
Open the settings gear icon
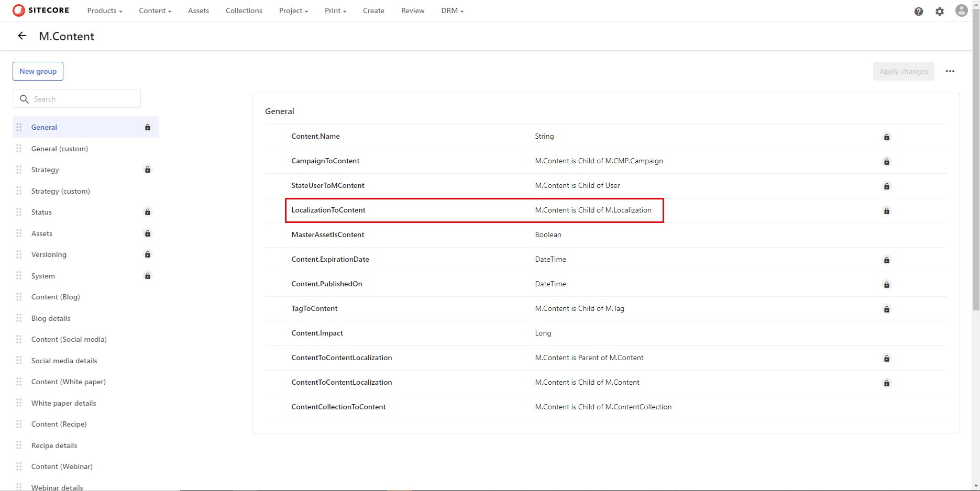[940, 12]
